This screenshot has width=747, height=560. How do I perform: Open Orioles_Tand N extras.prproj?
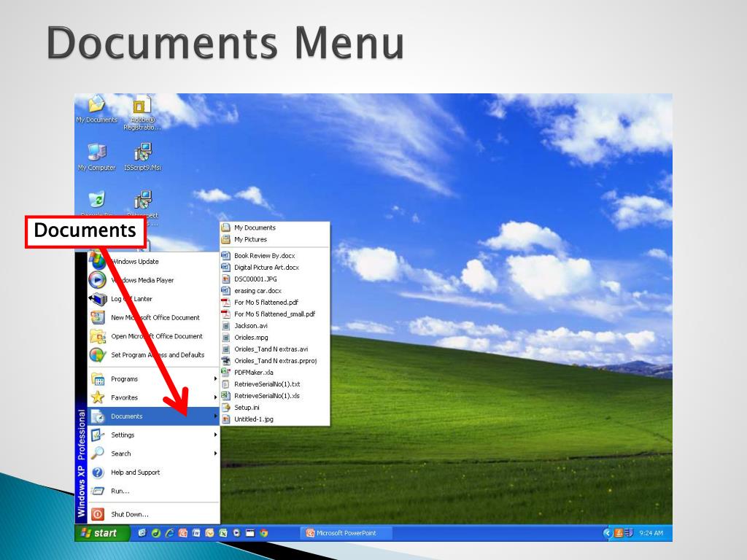pyautogui.click(x=275, y=360)
